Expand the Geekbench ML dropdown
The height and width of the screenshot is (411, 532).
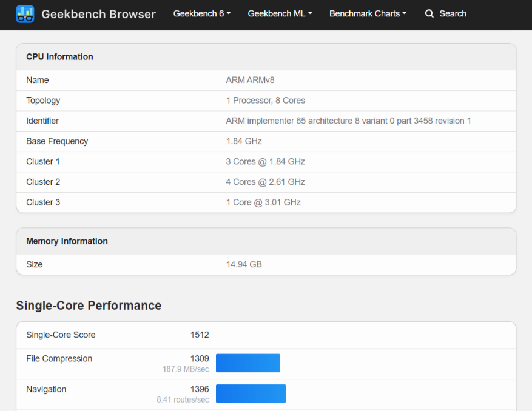(280, 13)
